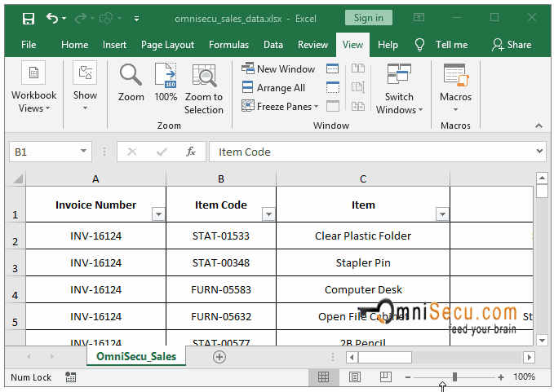The width and height of the screenshot is (554, 392).
Task: Open the Zoom dialog magnifier
Action: (x=131, y=82)
